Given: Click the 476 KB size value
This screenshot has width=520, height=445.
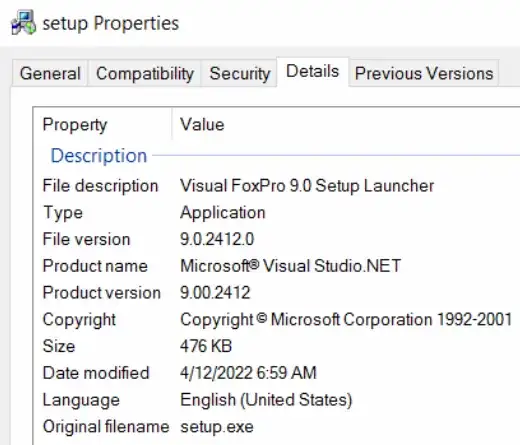Looking at the screenshot, I should (x=206, y=346).
